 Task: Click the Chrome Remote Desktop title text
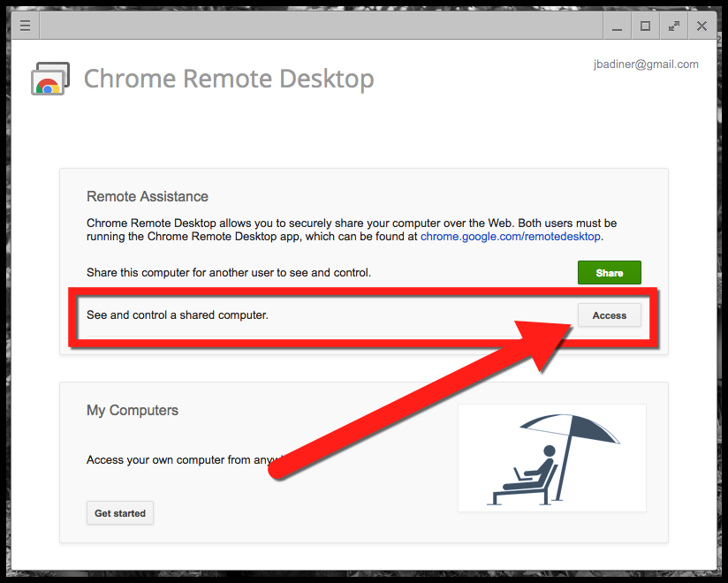pos(229,79)
